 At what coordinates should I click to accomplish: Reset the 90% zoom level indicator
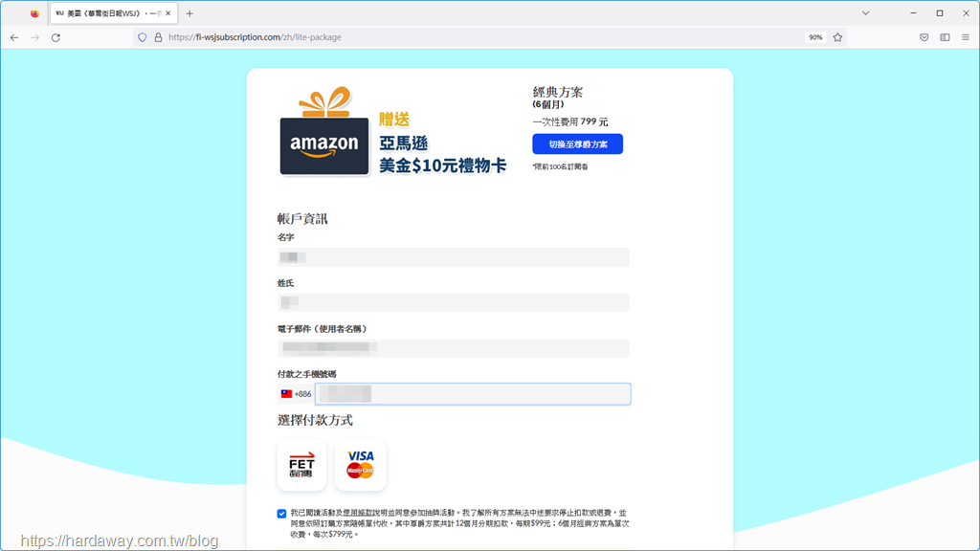815,37
